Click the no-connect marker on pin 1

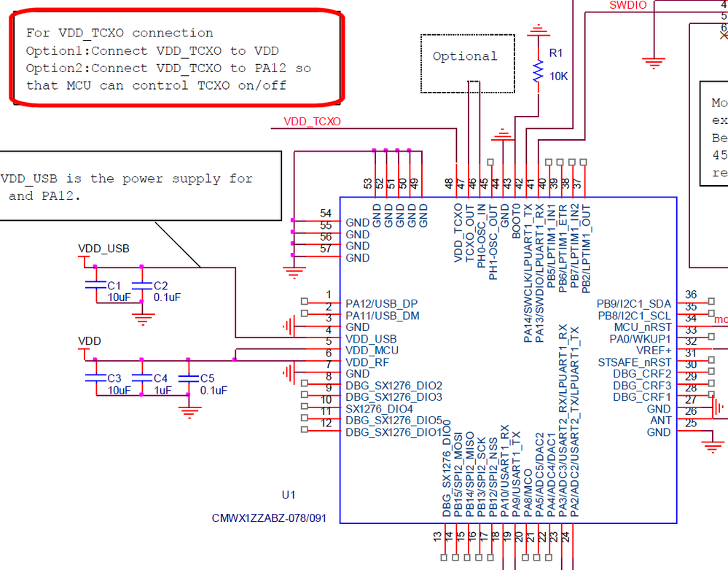coord(304,302)
